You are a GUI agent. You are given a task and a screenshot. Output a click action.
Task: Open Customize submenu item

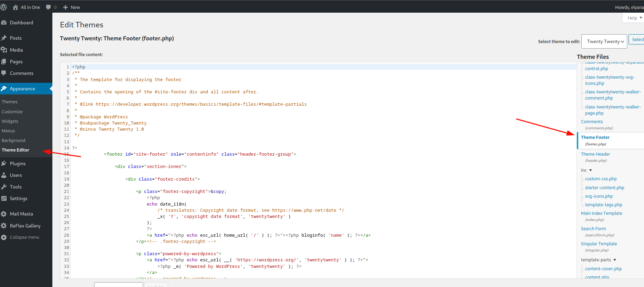tap(12, 112)
